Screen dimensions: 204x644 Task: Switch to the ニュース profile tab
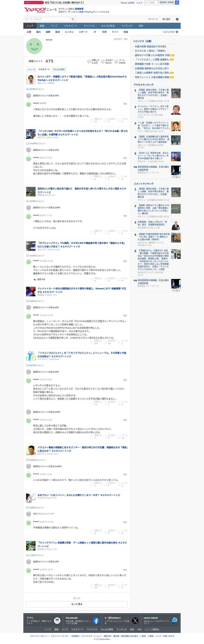click(31, 69)
